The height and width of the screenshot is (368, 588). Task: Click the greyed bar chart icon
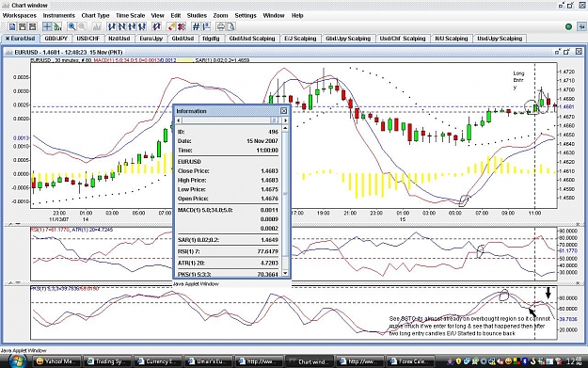pos(97,26)
